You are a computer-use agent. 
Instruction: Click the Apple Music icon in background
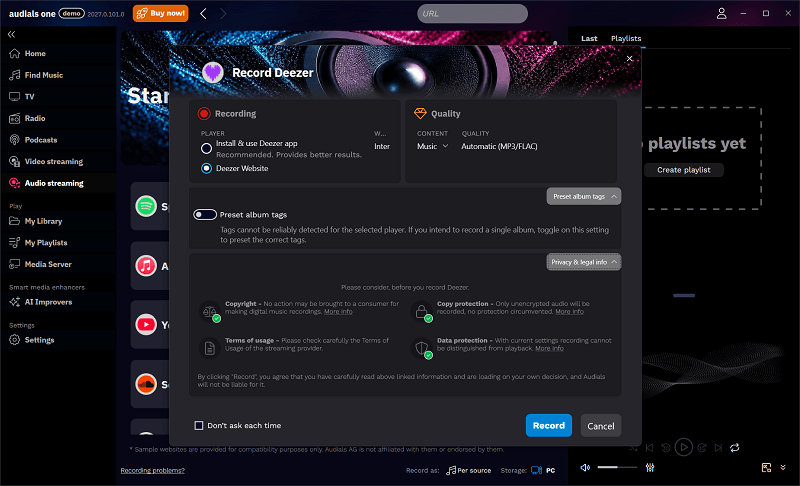(x=146, y=266)
